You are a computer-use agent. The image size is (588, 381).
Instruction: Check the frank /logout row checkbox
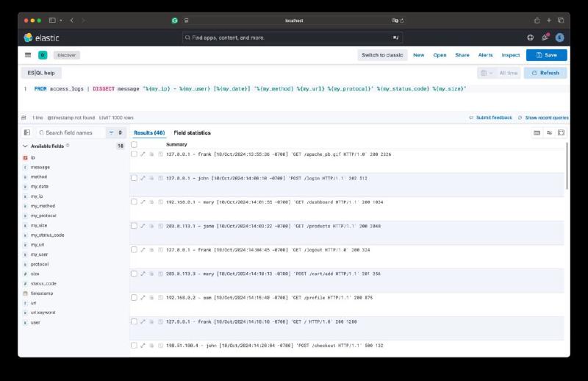point(134,249)
